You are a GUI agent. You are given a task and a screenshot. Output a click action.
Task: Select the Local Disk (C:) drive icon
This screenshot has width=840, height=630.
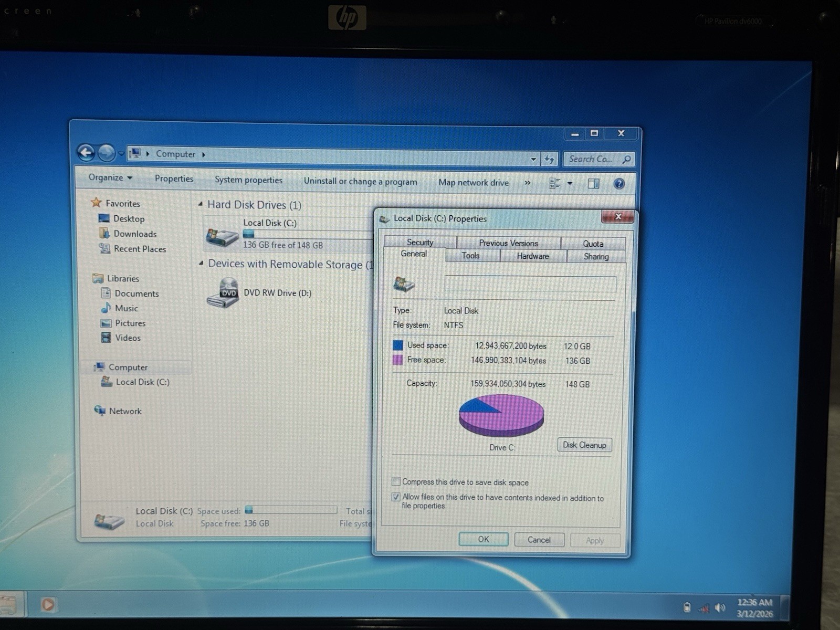click(x=222, y=237)
